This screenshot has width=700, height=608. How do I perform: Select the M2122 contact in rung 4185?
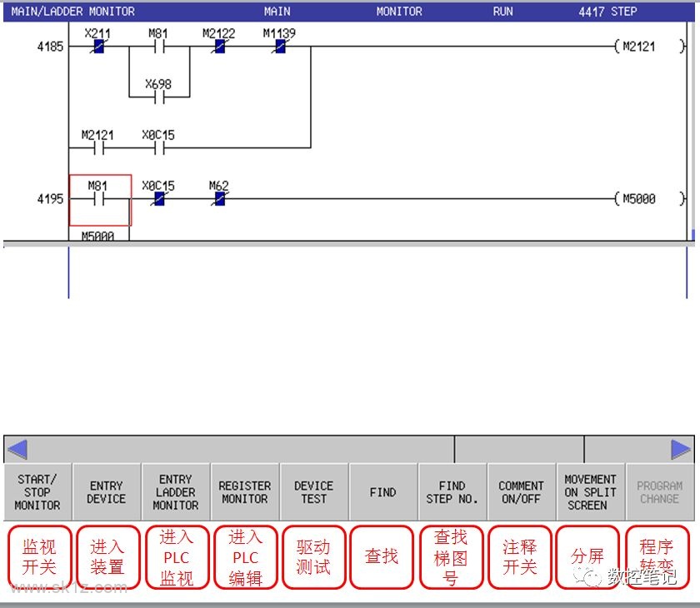click(219, 46)
